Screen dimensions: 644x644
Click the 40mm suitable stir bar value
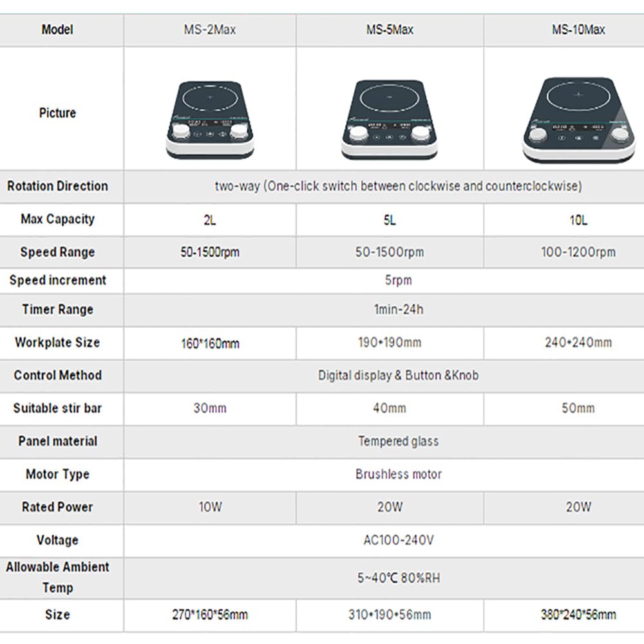pos(390,408)
